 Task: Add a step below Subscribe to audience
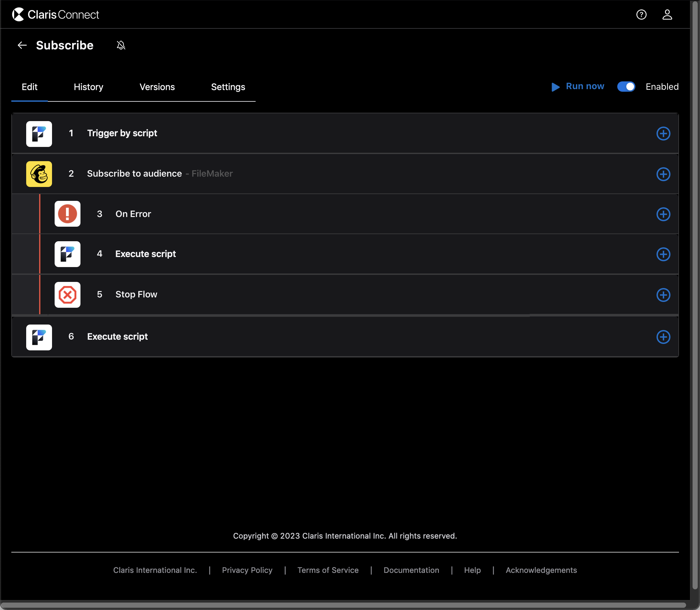pyautogui.click(x=663, y=174)
